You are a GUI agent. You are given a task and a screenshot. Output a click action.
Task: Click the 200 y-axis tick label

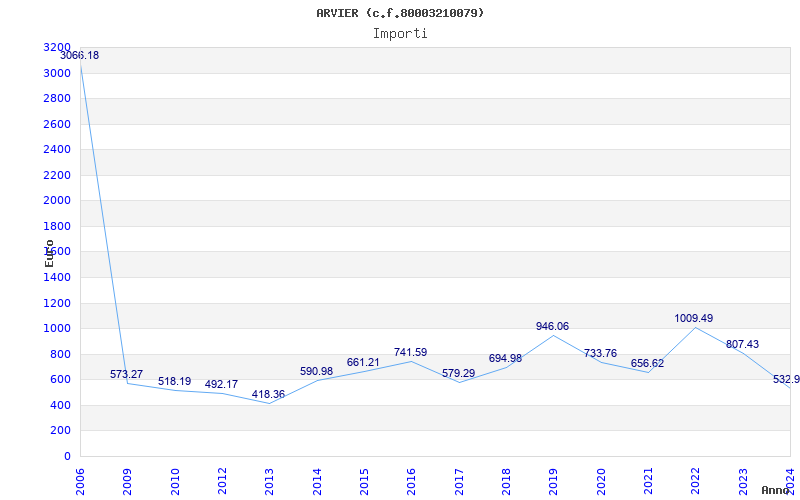coord(60,431)
